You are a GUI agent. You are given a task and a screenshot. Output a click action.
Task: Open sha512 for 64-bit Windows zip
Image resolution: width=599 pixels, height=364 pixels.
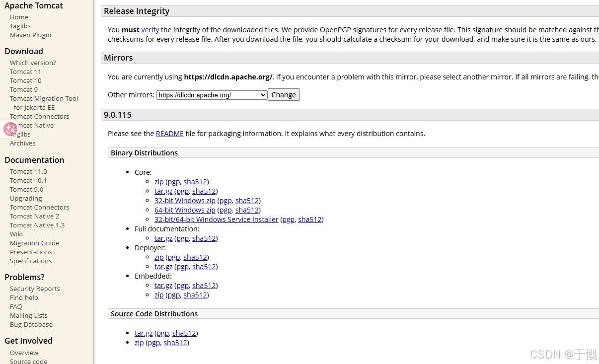tap(247, 210)
